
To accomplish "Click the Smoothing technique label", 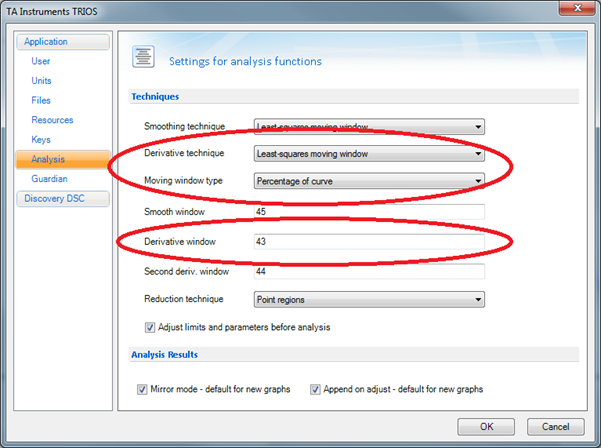I will (184, 126).
